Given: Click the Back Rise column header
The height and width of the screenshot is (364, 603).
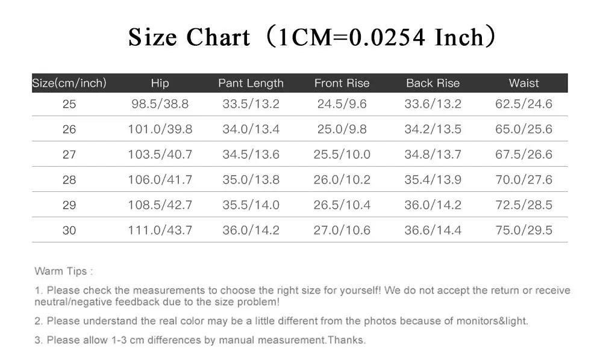Looking at the screenshot, I should tap(433, 83).
